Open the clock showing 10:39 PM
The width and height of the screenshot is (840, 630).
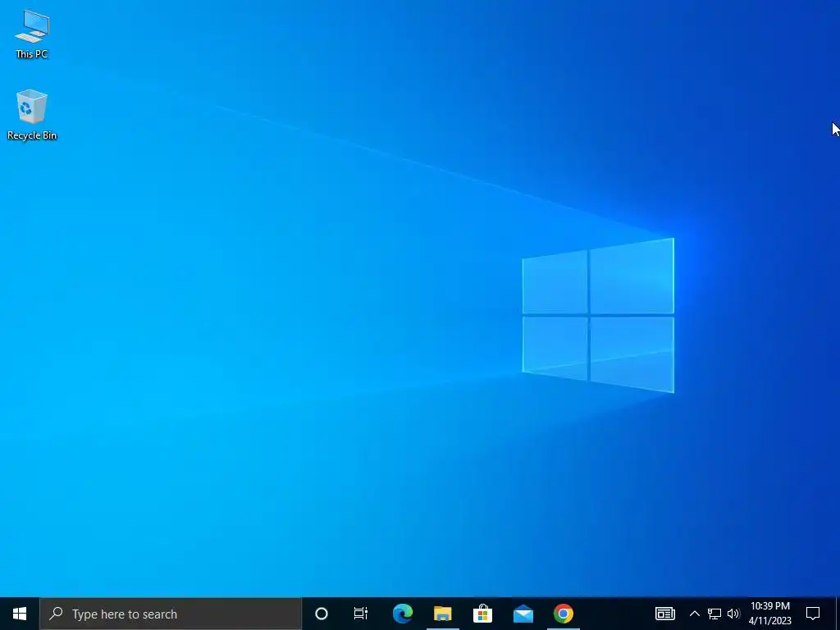tap(769, 614)
